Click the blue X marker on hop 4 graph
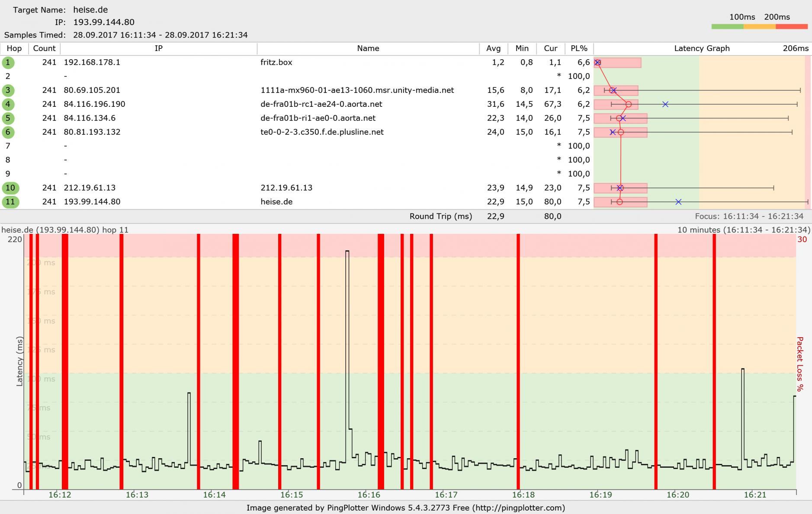 tap(665, 104)
